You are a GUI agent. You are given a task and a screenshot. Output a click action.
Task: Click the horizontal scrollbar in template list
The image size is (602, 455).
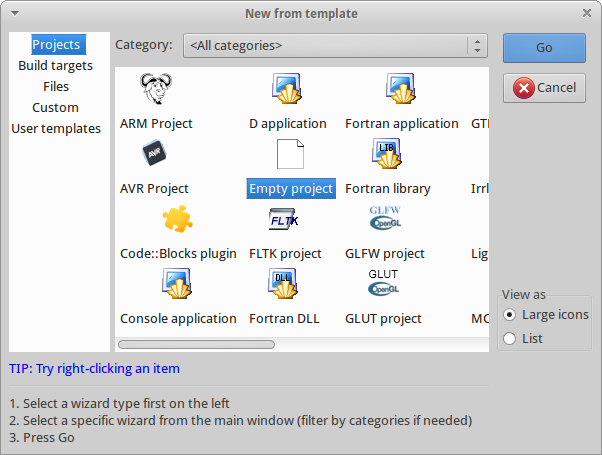(x=196, y=344)
